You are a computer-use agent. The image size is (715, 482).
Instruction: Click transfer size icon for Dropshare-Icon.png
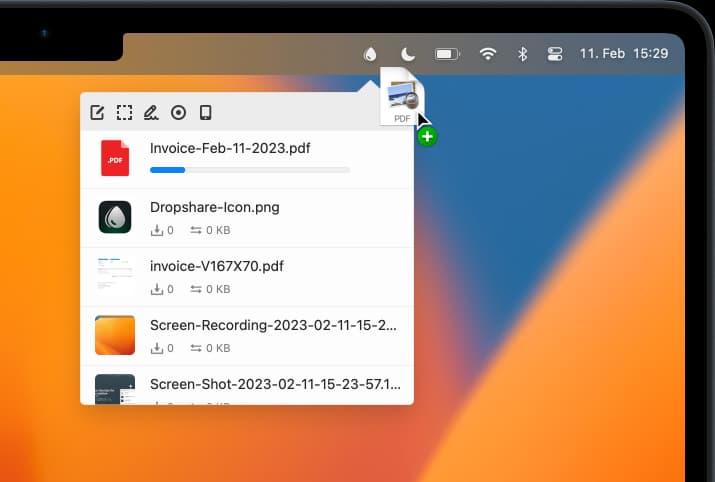(x=196, y=230)
